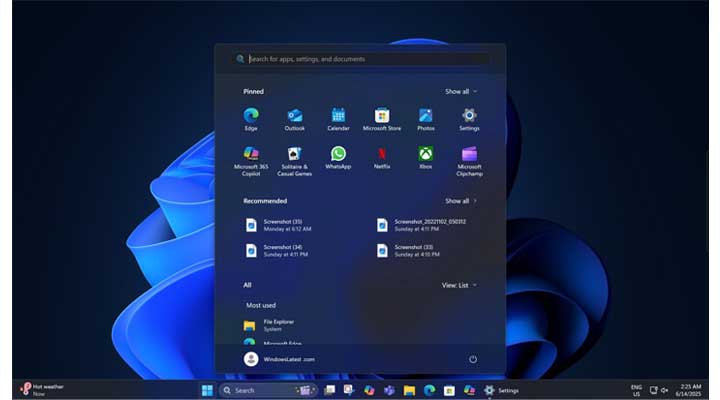Click the Start menu search field
Screen dimensions: 720x400
tap(360, 59)
